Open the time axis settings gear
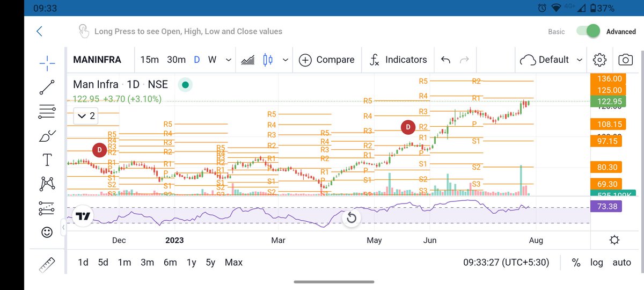644x290 pixels. (614, 240)
